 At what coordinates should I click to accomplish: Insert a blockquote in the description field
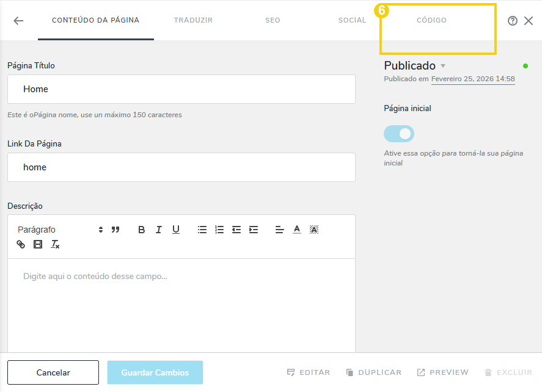(115, 230)
